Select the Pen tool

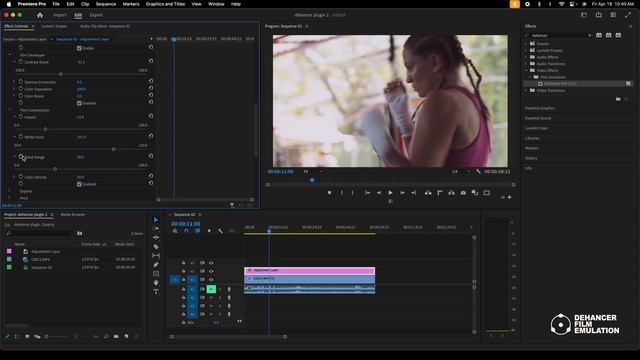pyautogui.click(x=156, y=264)
